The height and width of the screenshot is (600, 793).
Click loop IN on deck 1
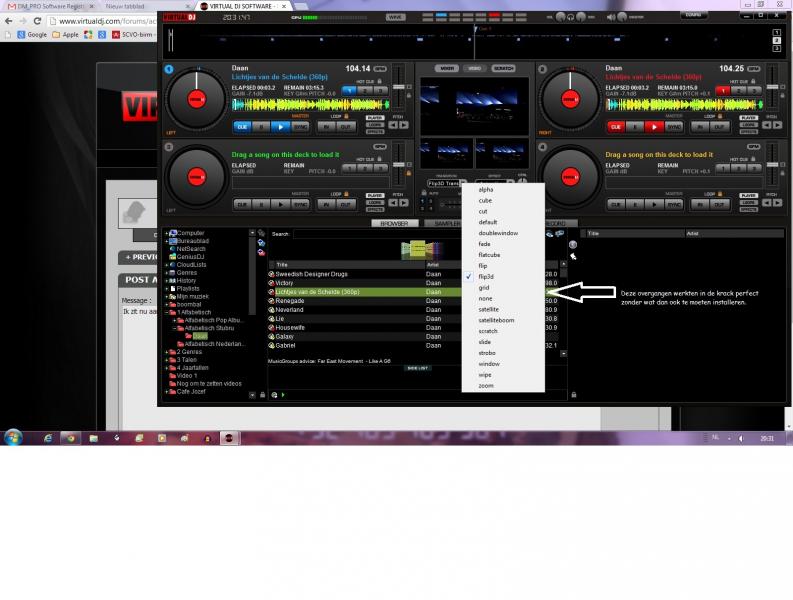coord(326,127)
